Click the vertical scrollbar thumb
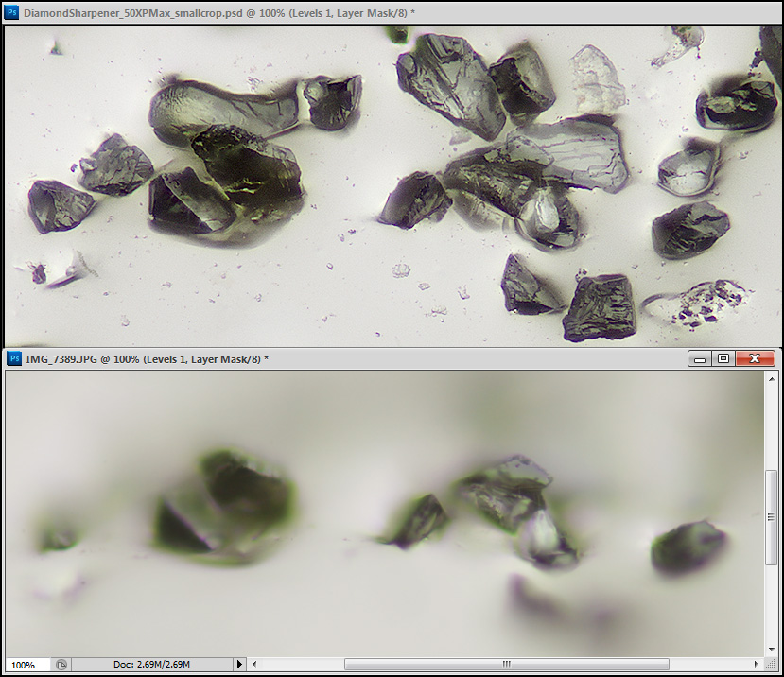The height and width of the screenshot is (677, 784). point(772,517)
